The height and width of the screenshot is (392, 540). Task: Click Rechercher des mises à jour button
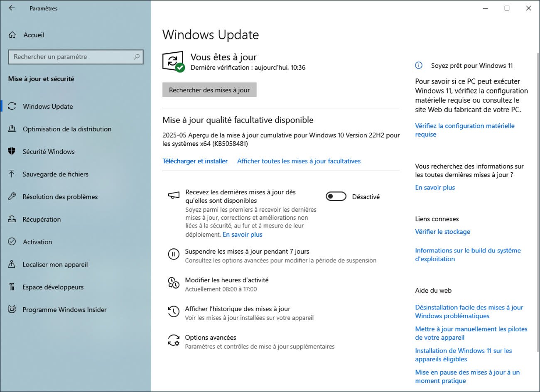pos(209,90)
